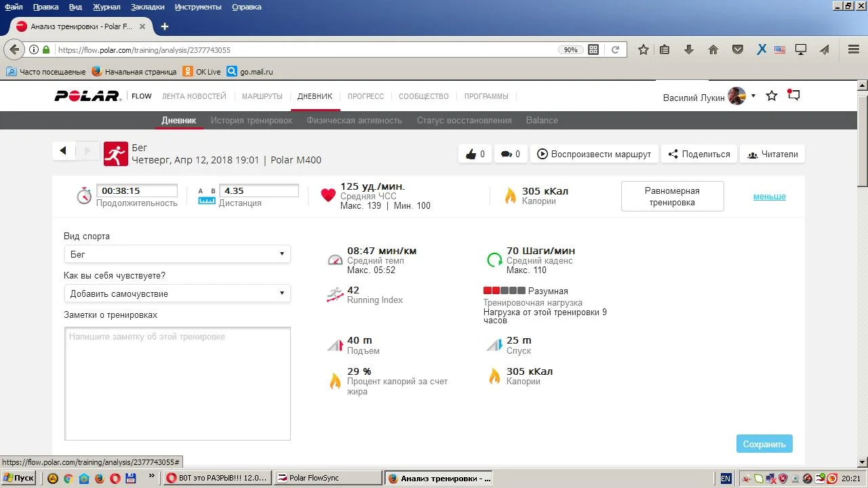This screenshot has width=868, height=488.
Task: Go to Firefox home page icon
Action: [713, 49]
